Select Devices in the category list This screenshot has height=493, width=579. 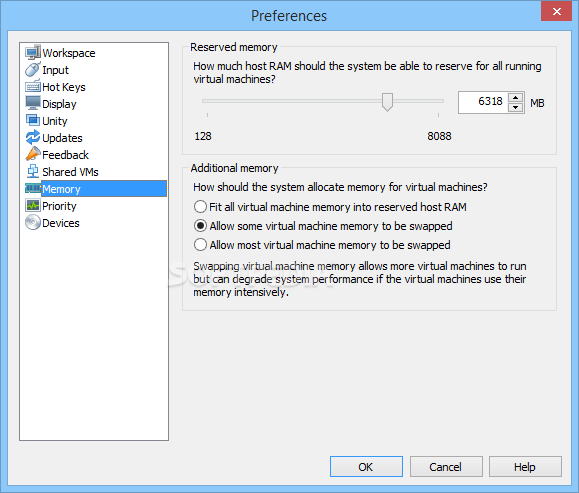tap(61, 223)
